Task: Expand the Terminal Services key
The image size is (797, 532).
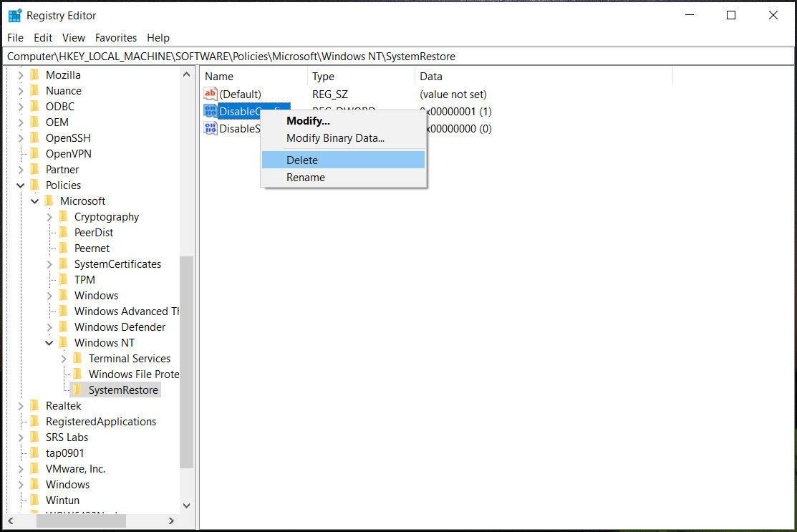Action: (63, 359)
